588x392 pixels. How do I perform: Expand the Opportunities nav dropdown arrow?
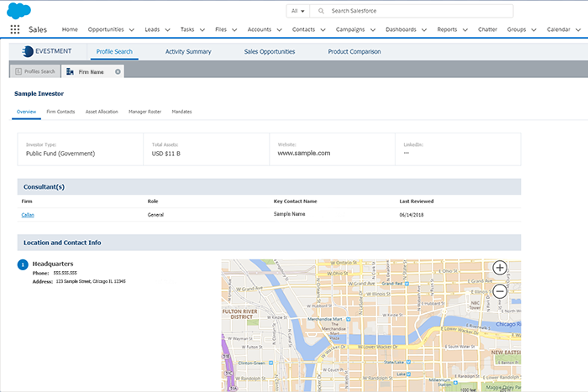click(131, 30)
